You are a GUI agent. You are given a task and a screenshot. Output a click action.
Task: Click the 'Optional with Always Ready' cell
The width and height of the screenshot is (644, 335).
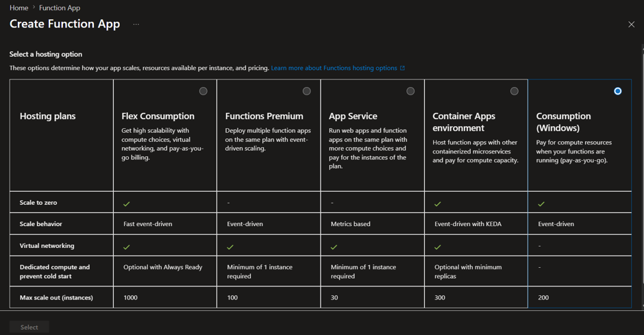tap(165, 271)
